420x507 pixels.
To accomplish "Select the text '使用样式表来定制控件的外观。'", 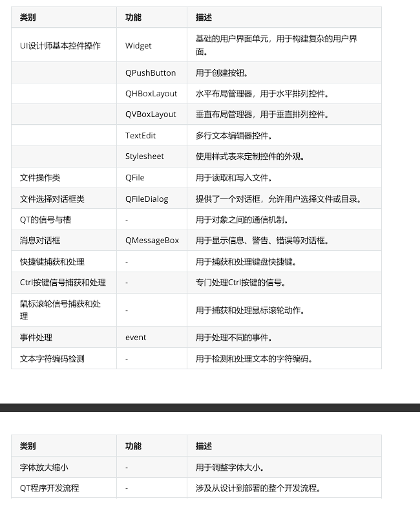I will pyautogui.click(x=250, y=156).
